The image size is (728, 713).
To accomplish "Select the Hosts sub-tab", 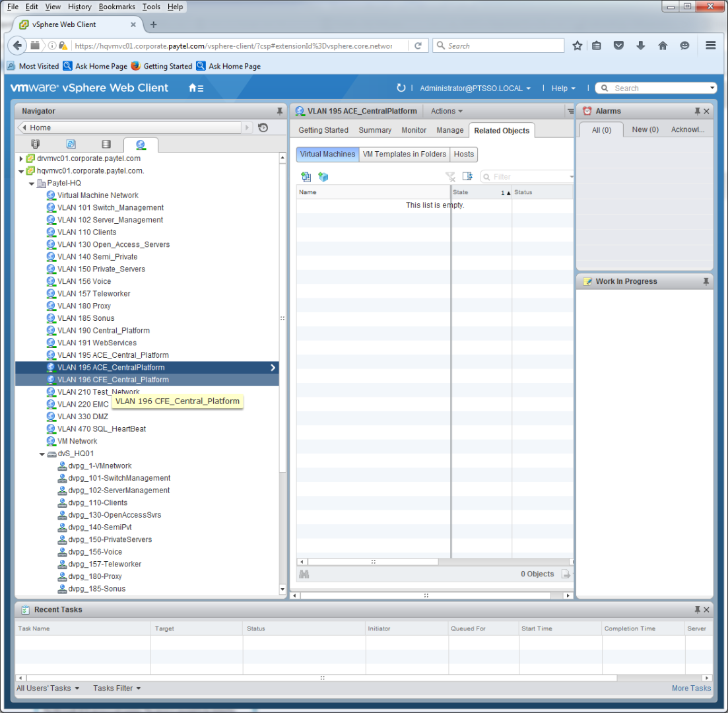I will [x=464, y=154].
